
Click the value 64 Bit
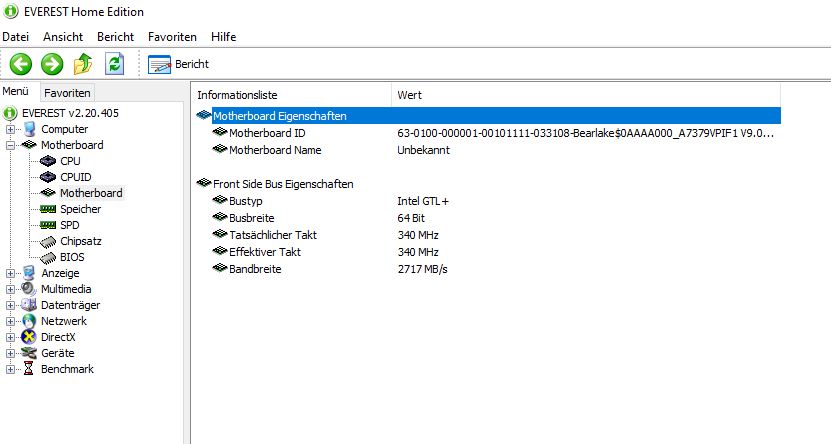(x=411, y=218)
